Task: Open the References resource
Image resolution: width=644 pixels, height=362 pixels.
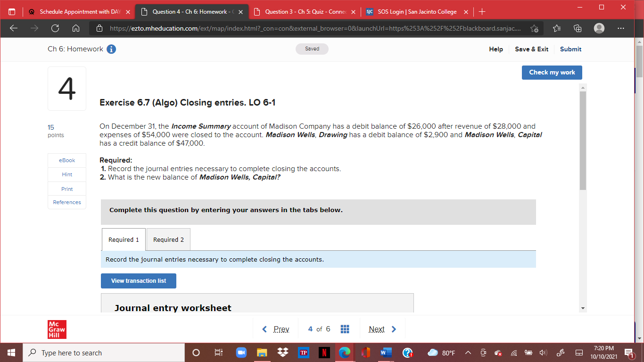Action: 67,202
